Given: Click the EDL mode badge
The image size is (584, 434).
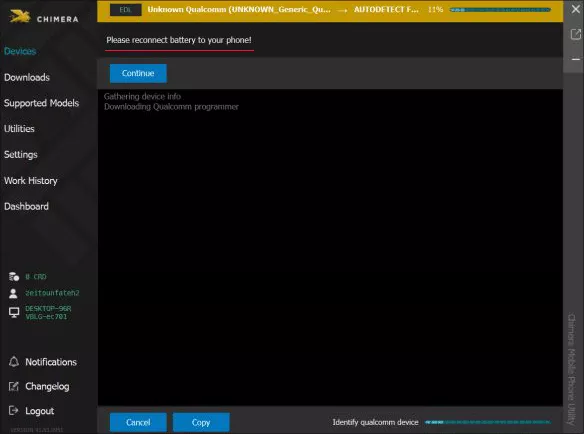Looking at the screenshot, I should click(126, 10).
